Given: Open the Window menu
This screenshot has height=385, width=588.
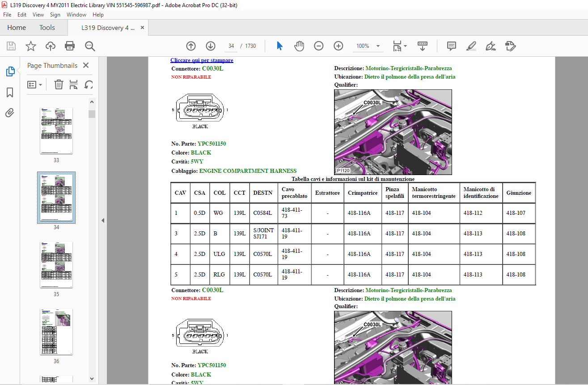Looking at the screenshot, I should tap(76, 15).
